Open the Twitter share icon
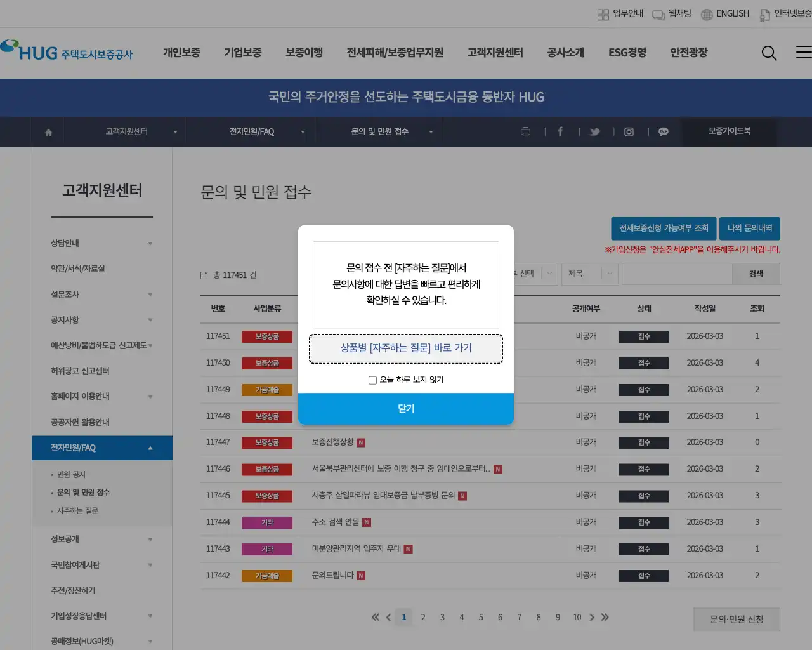The height and width of the screenshot is (650, 812). tap(594, 132)
